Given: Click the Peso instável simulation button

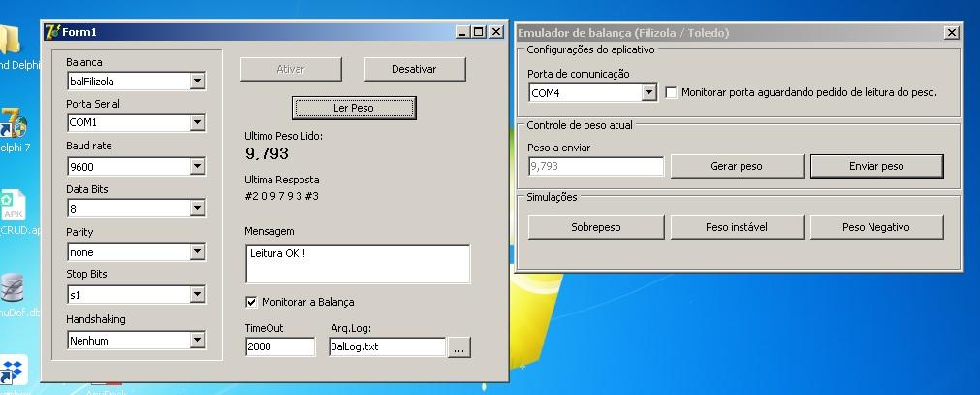Looking at the screenshot, I should pos(737,227).
